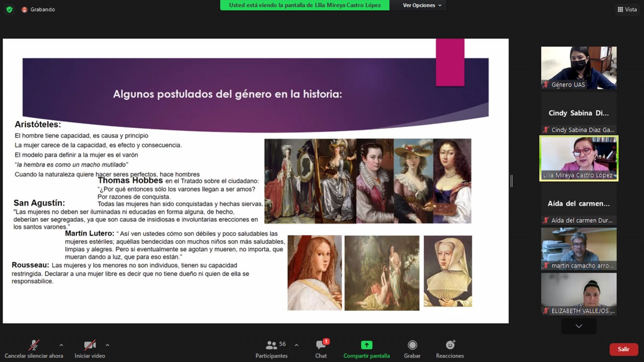Viewport: 644px width, 362px height.
Task: Switch layout with Vista button
Action: pos(627,10)
